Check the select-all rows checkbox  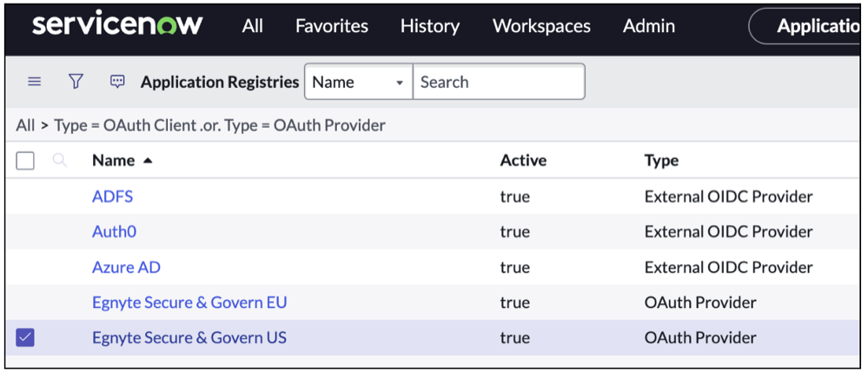tap(25, 161)
